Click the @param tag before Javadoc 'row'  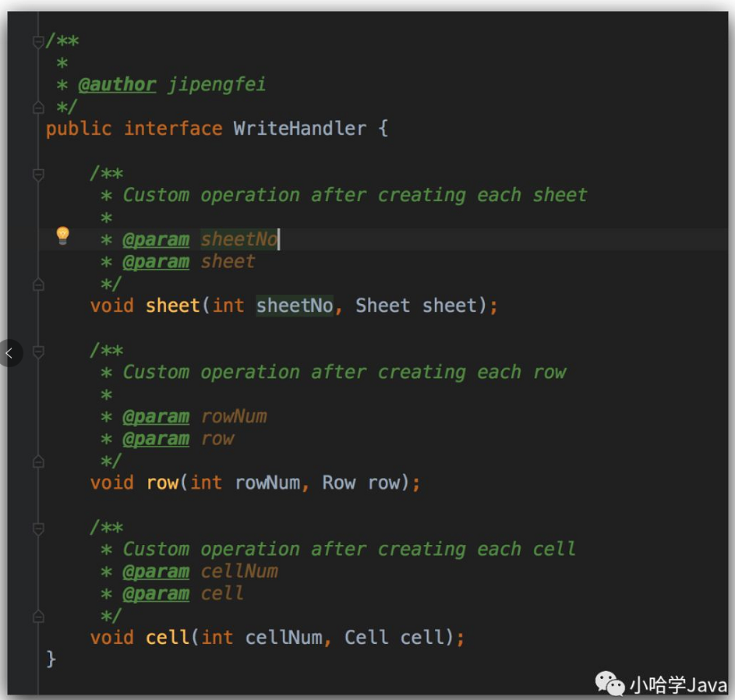point(156,439)
